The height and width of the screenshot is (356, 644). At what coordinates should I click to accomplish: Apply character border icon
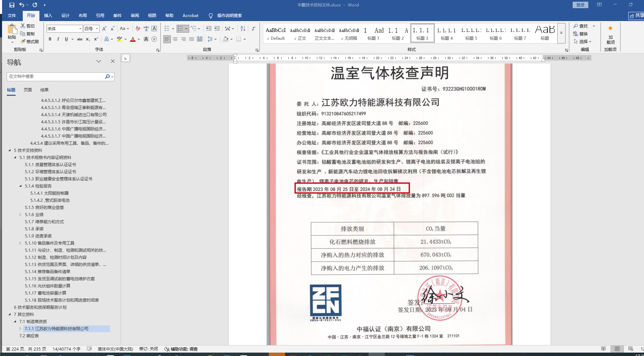pyautogui.click(x=154, y=29)
